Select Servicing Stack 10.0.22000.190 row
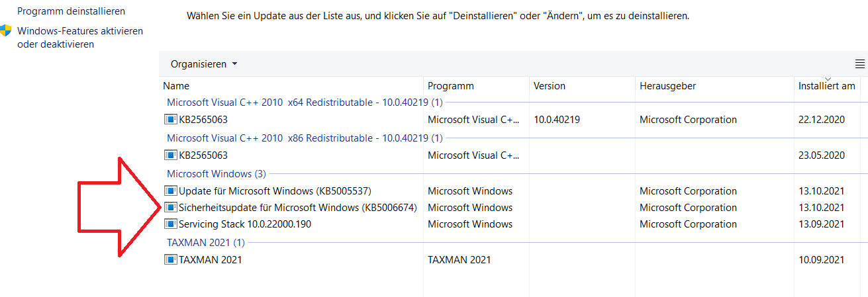868x297 pixels. point(245,224)
